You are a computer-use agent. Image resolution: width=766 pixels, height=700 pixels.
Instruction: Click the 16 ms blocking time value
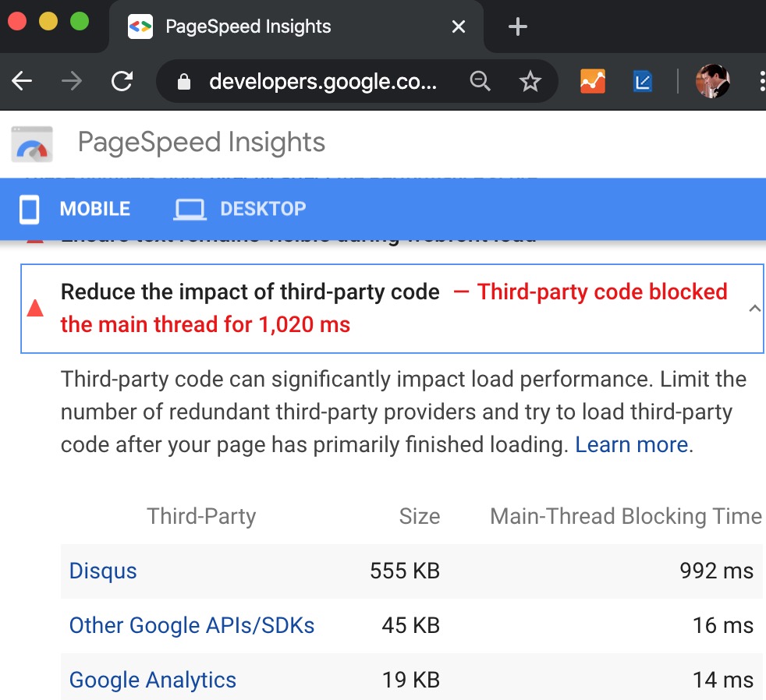point(723,626)
